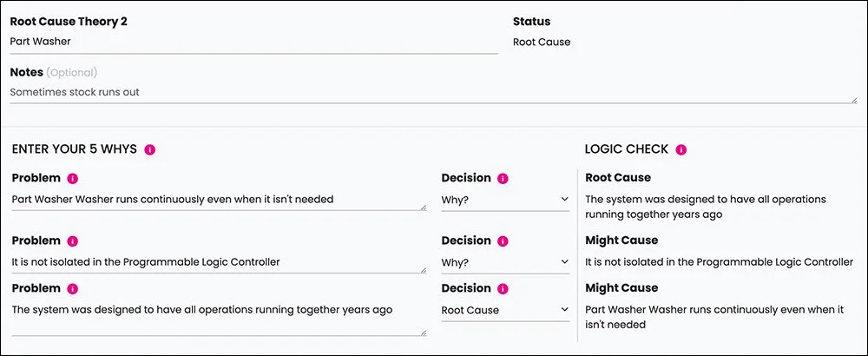868x356 pixels.
Task: Click the resize handle of the third Problem textarea
Action: tap(424, 332)
